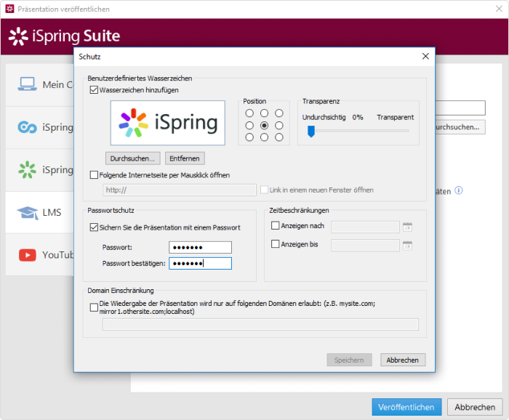The height and width of the screenshot is (420, 509).
Task: Open calendar picker for Anzeigen nach
Action: [407, 227]
